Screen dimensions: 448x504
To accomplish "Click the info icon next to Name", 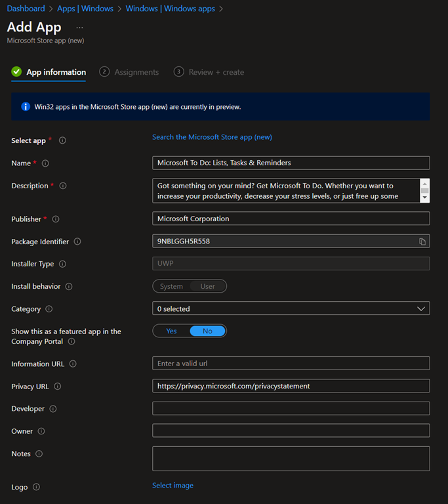I will point(45,163).
